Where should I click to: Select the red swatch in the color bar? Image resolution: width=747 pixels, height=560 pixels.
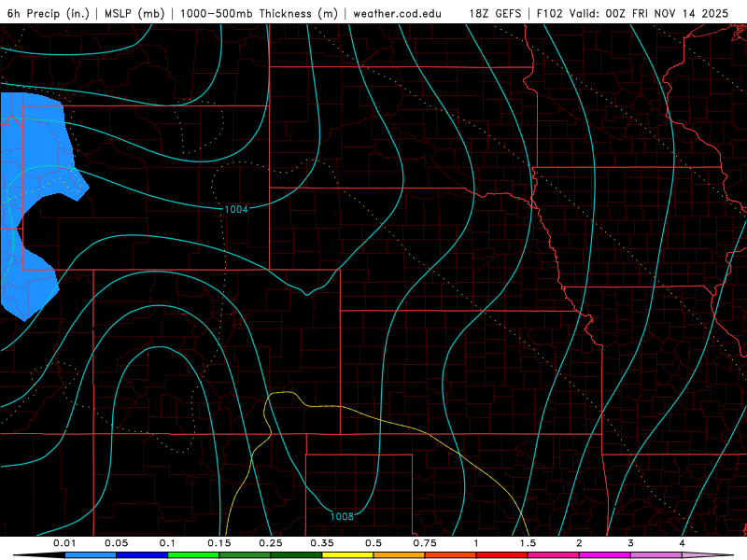click(x=502, y=555)
